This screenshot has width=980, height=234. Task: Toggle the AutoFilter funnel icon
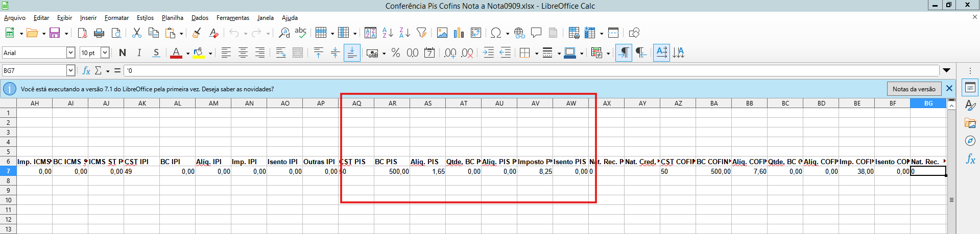(x=421, y=33)
